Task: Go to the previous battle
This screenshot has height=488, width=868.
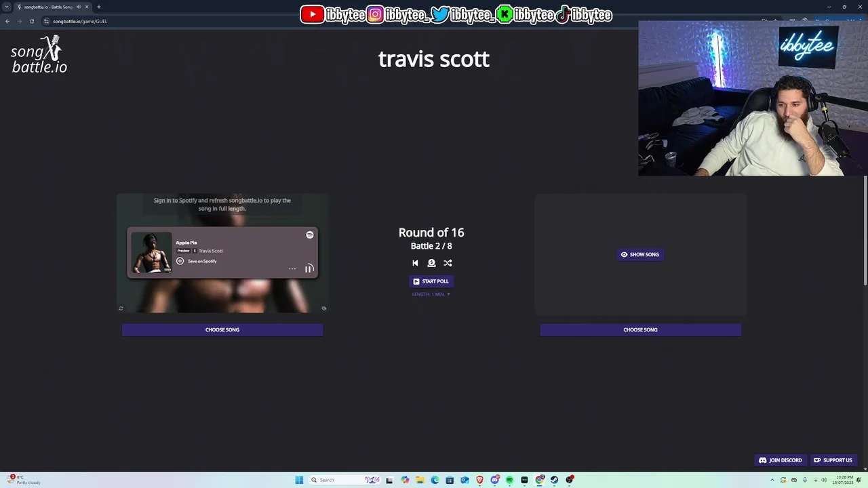Action: [415, 263]
